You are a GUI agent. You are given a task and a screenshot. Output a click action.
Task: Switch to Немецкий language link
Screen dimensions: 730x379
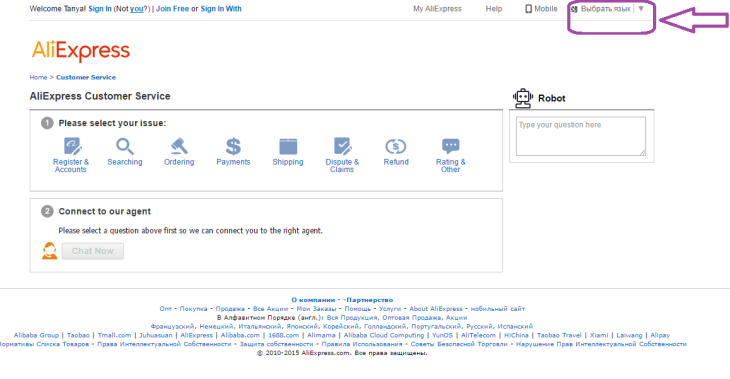[216, 326]
